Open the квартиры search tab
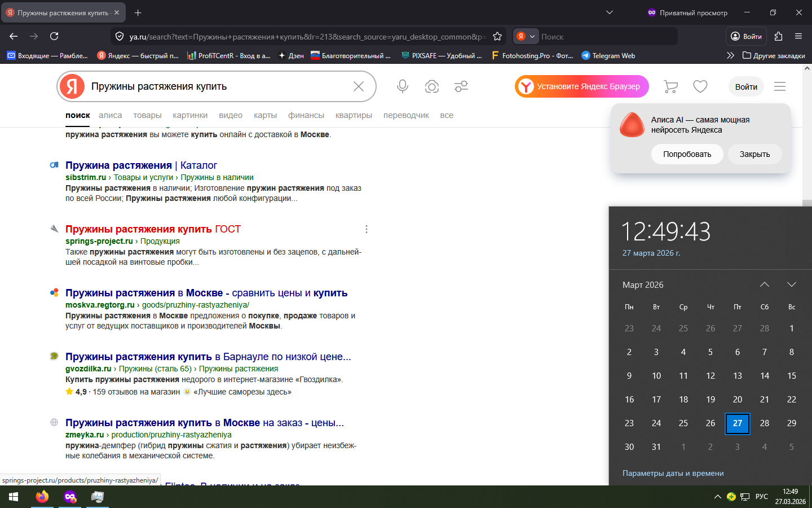The width and height of the screenshot is (812, 508). point(354,115)
